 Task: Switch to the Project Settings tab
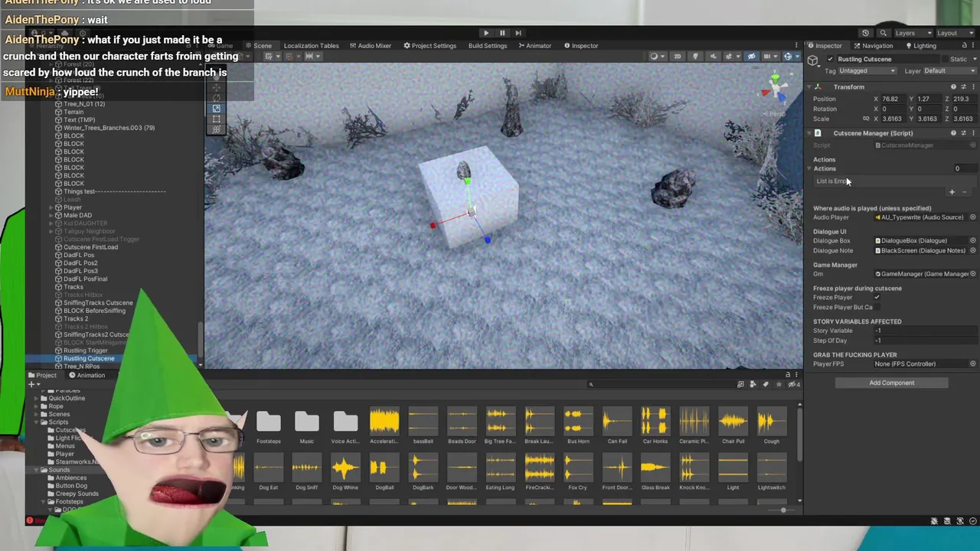(430, 46)
